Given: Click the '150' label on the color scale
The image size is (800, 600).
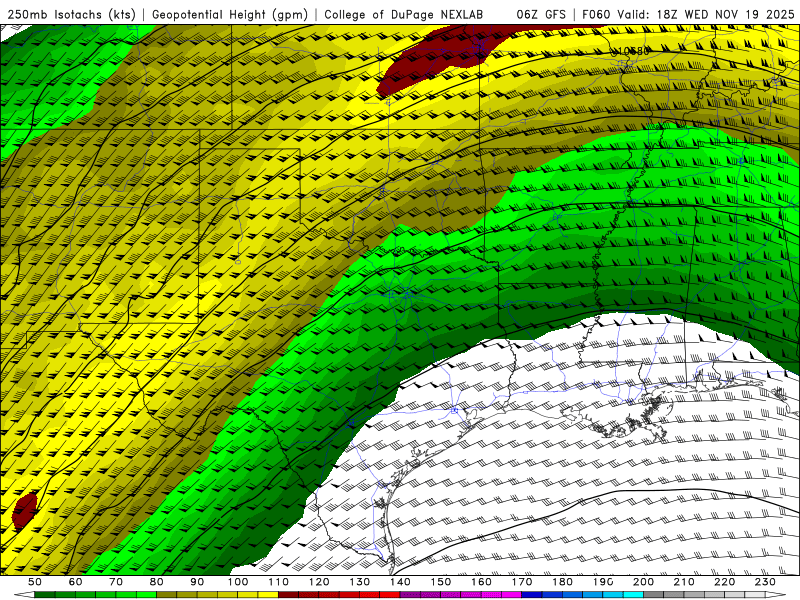Looking at the screenshot, I should [441, 582].
